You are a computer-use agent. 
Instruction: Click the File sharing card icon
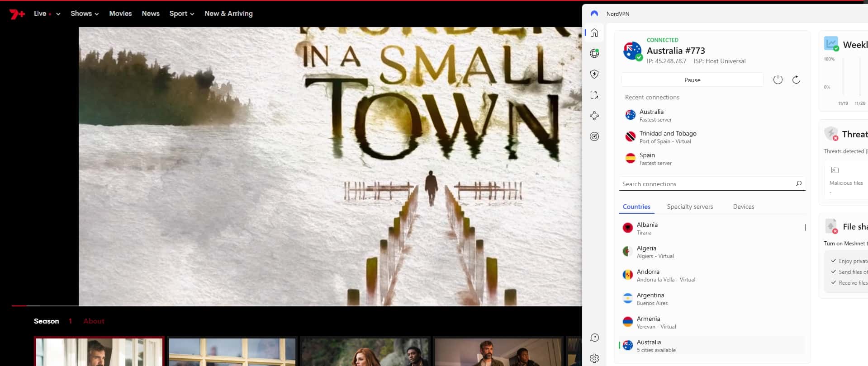point(831,226)
